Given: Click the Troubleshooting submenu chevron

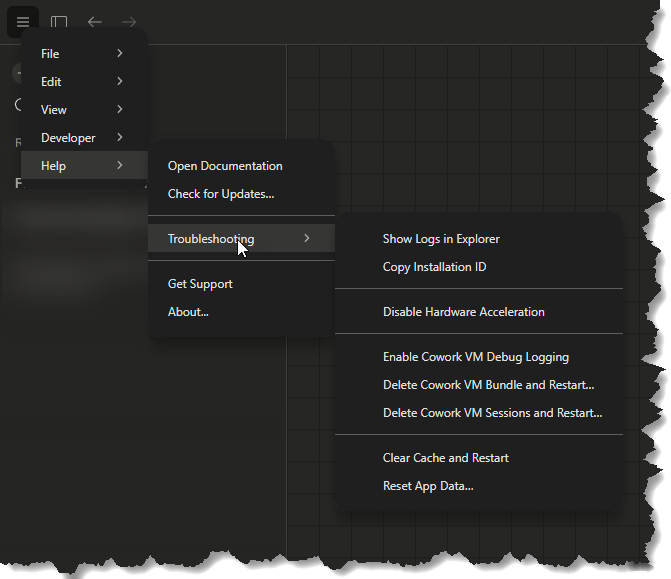Looking at the screenshot, I should (x=306, y=238).
